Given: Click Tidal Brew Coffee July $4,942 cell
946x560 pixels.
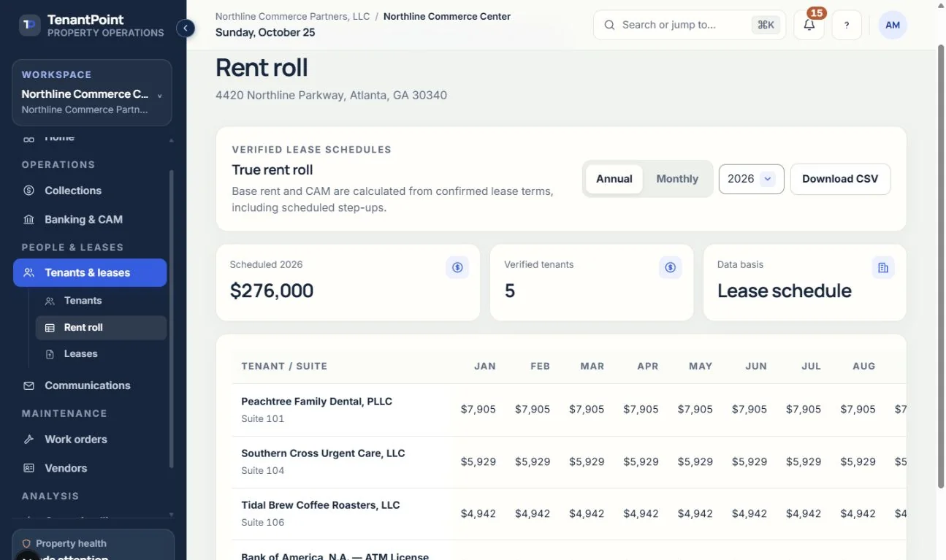Looking at the screenshot, I should (804, 514).
